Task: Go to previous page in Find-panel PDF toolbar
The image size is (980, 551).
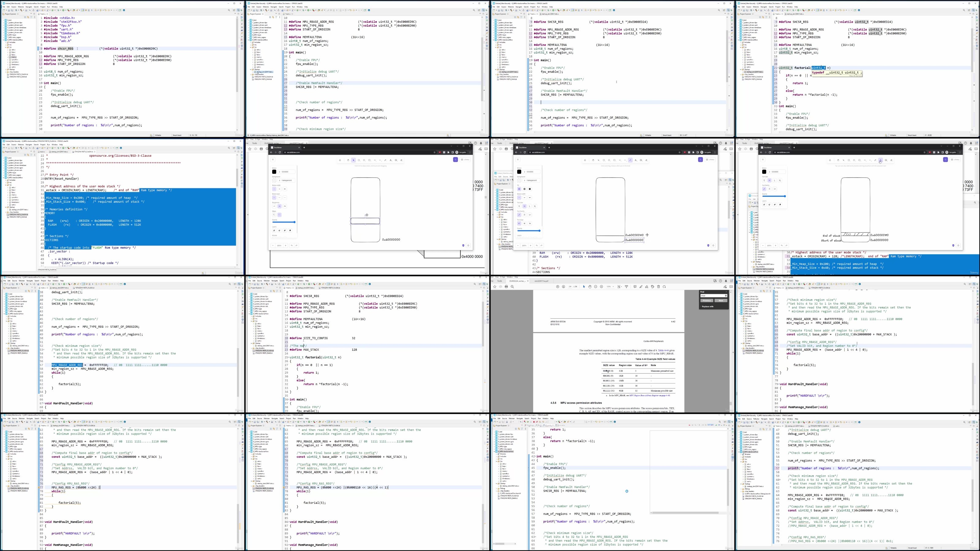Action: click(x=558, y=287)
